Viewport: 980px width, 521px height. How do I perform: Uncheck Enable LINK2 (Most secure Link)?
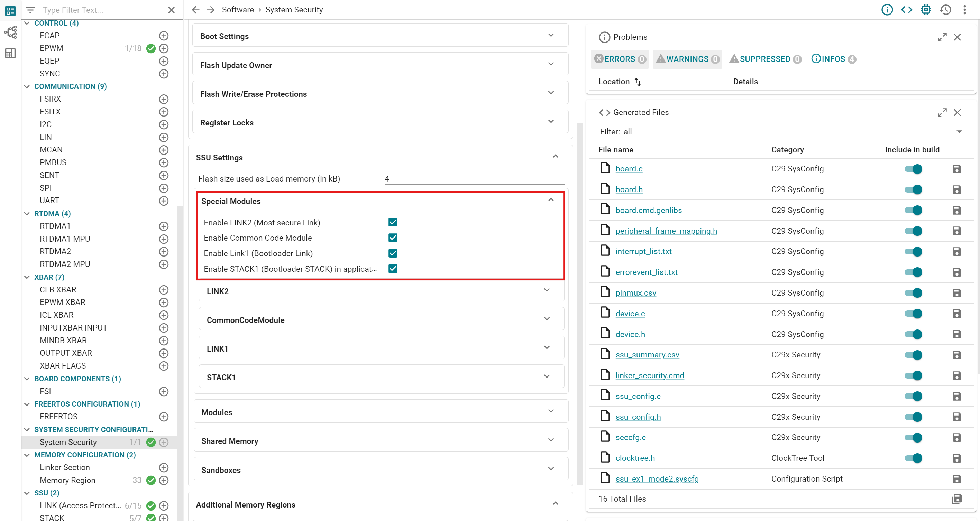tap(393, 222)
